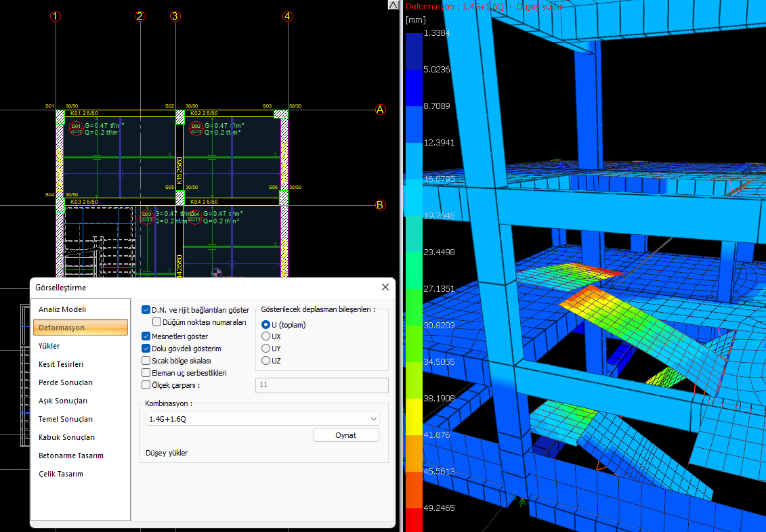Select the axis 4 grid marker
766x532 pixels.
[288, 16]
